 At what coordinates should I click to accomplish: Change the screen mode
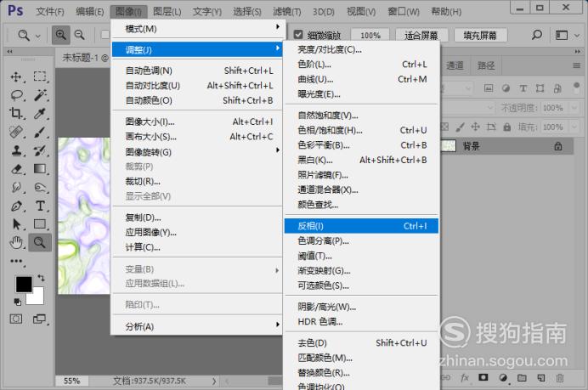coord(39,319)
